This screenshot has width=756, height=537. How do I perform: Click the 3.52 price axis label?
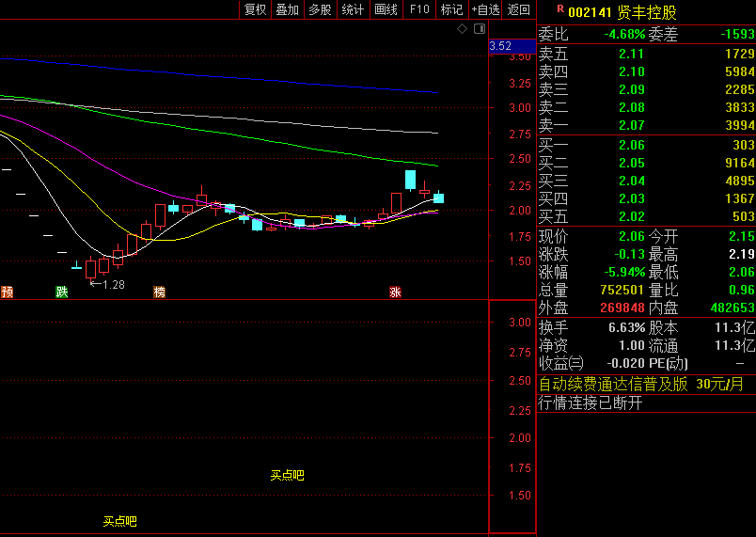tap(500, 46)
